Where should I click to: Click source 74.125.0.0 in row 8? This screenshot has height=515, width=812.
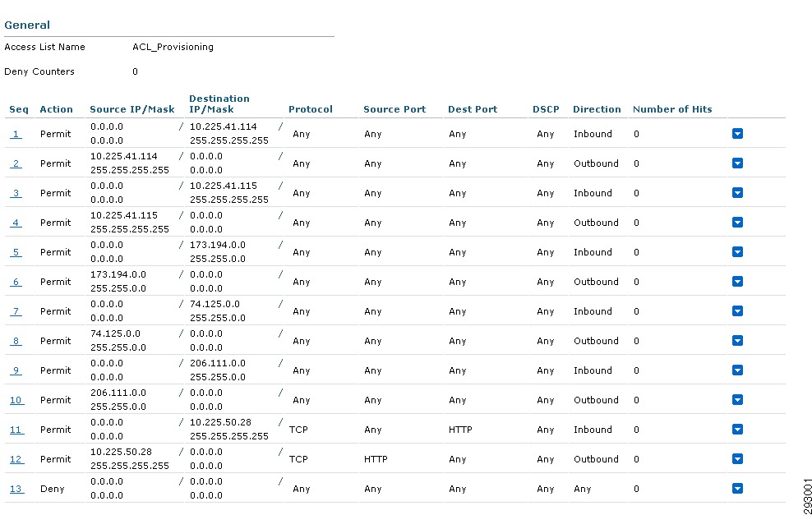tap(115, 333)
